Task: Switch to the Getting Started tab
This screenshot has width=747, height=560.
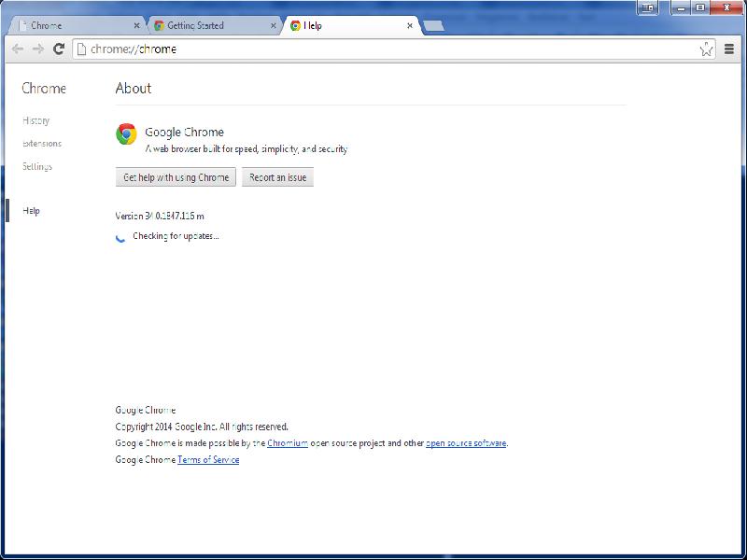Action: coord(214,26)
